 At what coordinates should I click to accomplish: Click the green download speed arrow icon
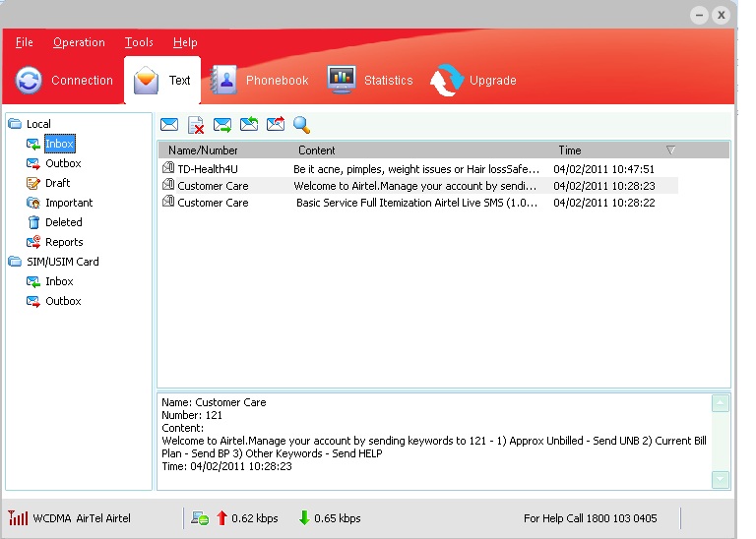point(304,517)
